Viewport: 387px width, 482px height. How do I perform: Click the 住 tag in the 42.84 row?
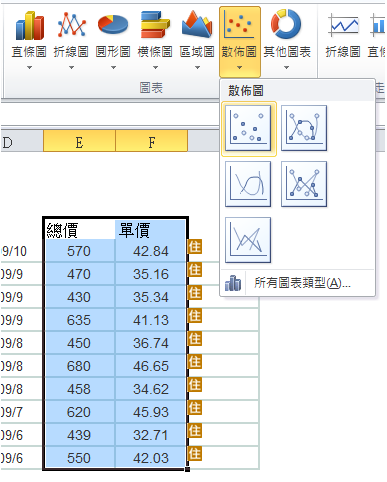195,247
